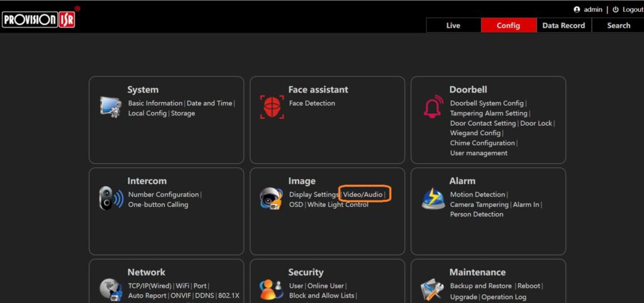Click the Maintenance tools icon

(433, 289)
